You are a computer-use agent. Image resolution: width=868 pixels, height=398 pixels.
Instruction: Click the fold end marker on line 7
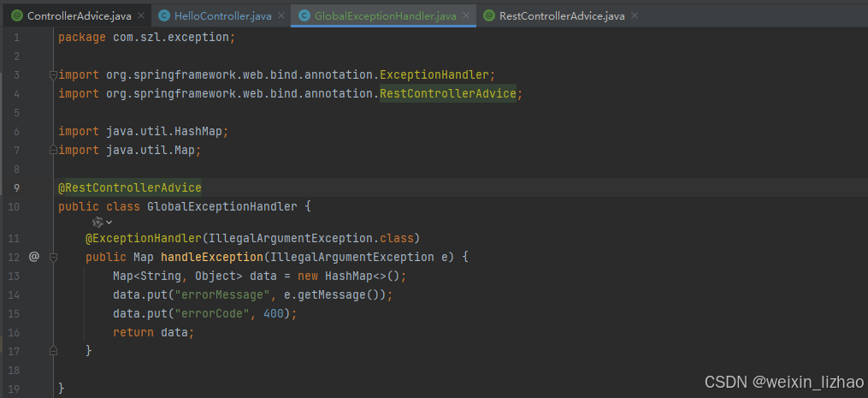coord(53,151)
